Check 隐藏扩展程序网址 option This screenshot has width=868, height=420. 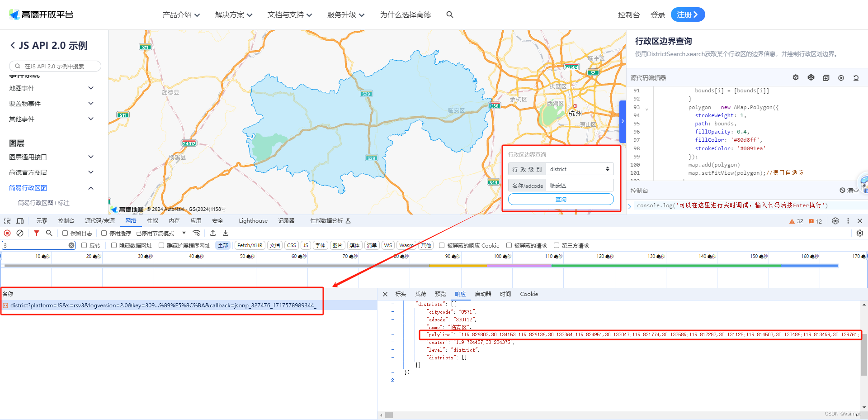click(x=161, y=245)
